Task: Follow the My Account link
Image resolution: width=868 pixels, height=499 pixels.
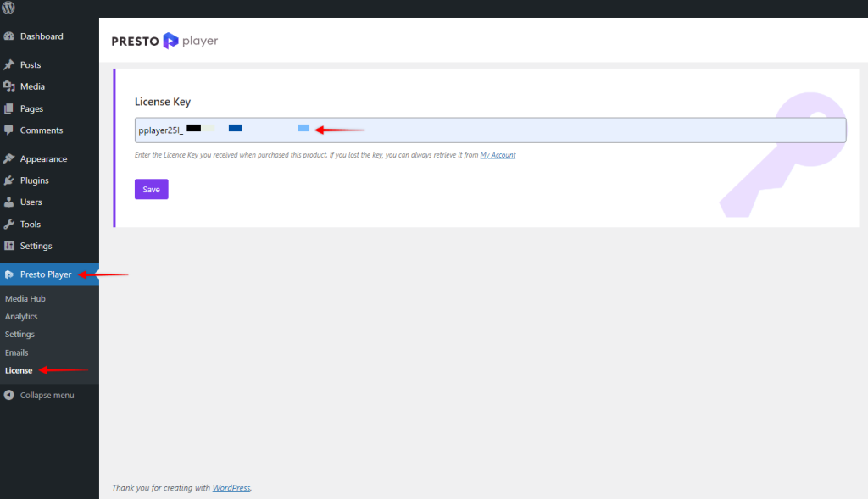Action: (498, 155)
